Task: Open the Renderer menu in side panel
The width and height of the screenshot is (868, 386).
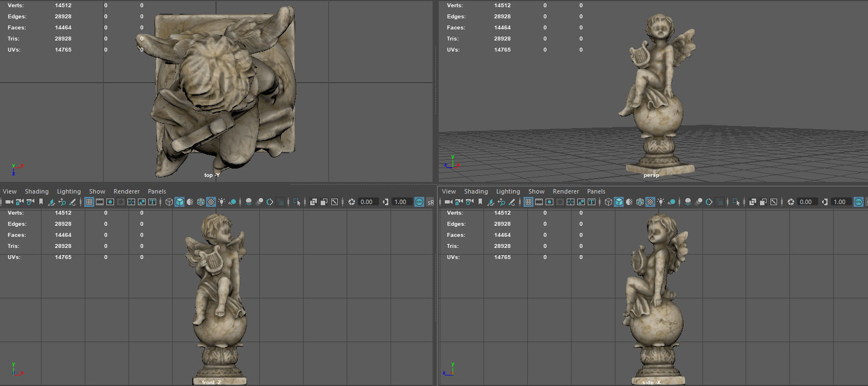Action: tap(566, 191)
